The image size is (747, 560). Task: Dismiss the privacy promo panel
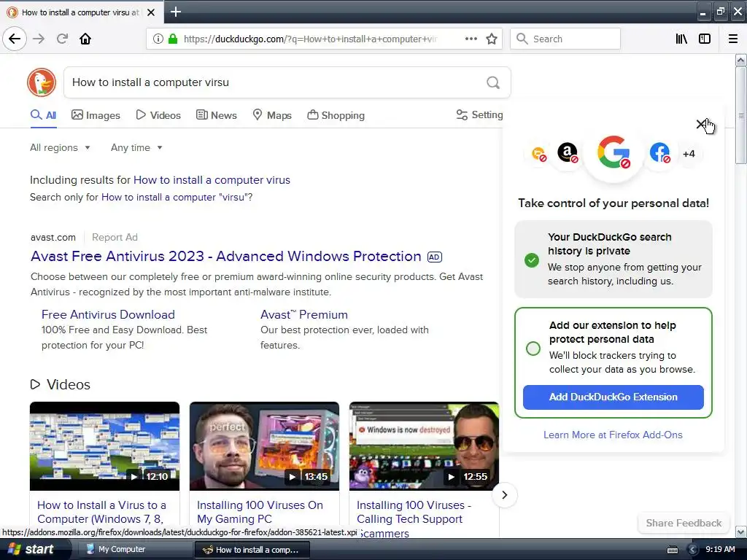coord(701,124)
